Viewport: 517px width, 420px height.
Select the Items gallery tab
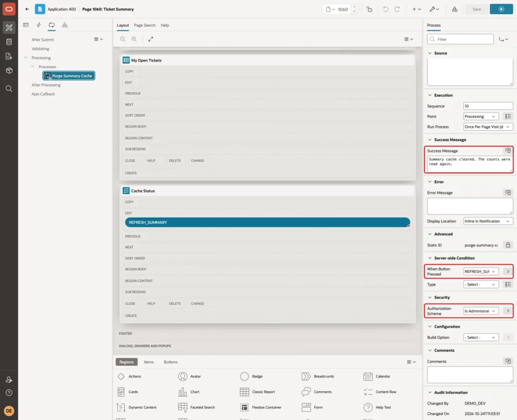click(x=149, y=362)
